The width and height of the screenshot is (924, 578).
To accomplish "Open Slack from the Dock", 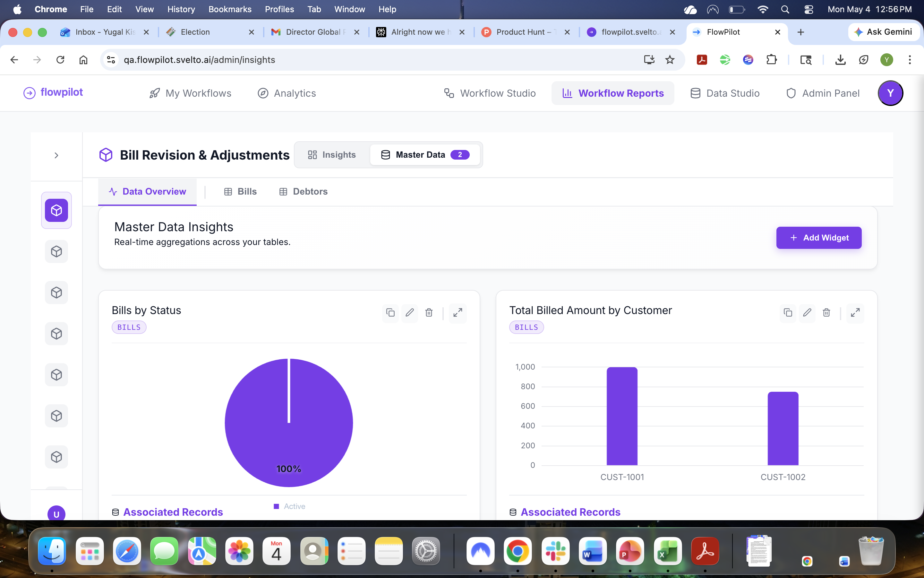I will click(x=555, y=551).
